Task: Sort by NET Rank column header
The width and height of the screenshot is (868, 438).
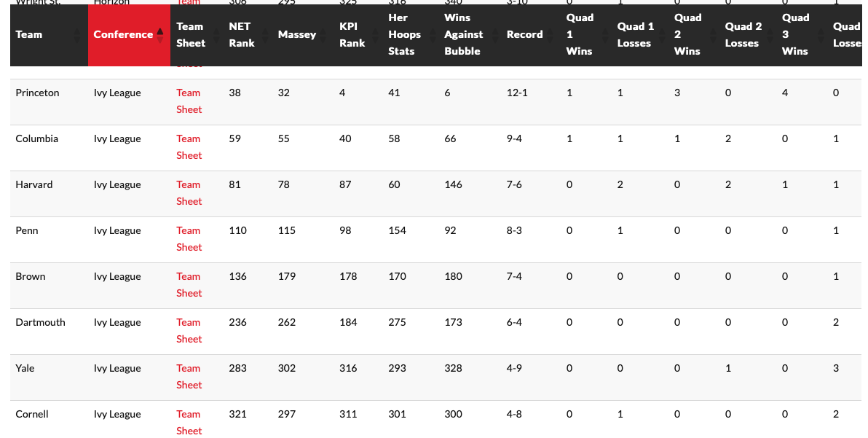Action: click(241, 34)
